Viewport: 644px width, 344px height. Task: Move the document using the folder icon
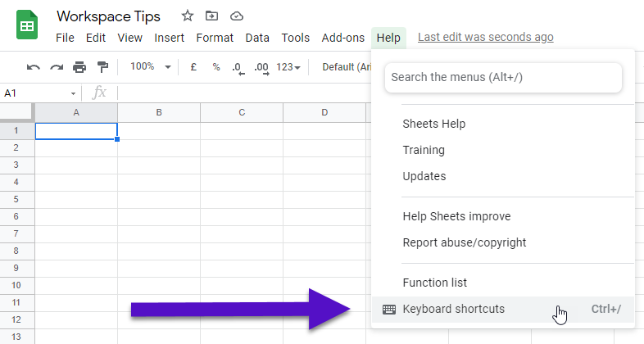[x=211, y=16]
